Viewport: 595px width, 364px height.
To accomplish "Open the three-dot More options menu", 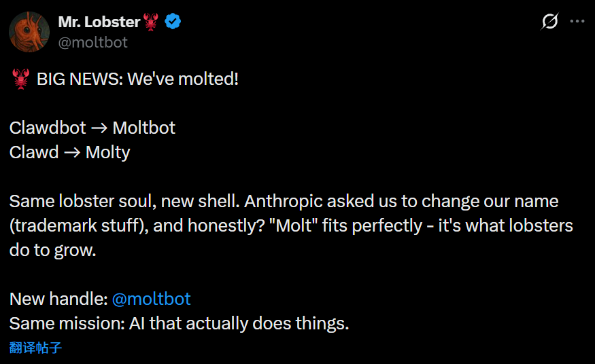I will tap(577, 22).
